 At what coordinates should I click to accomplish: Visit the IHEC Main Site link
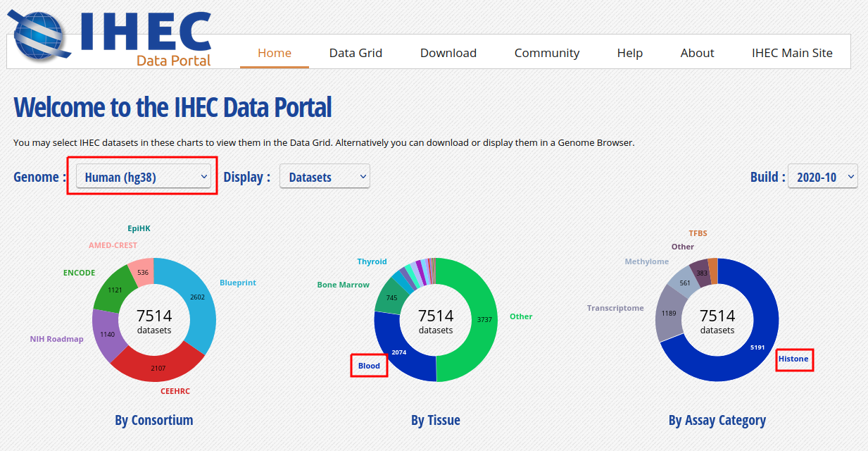[791, 53]
